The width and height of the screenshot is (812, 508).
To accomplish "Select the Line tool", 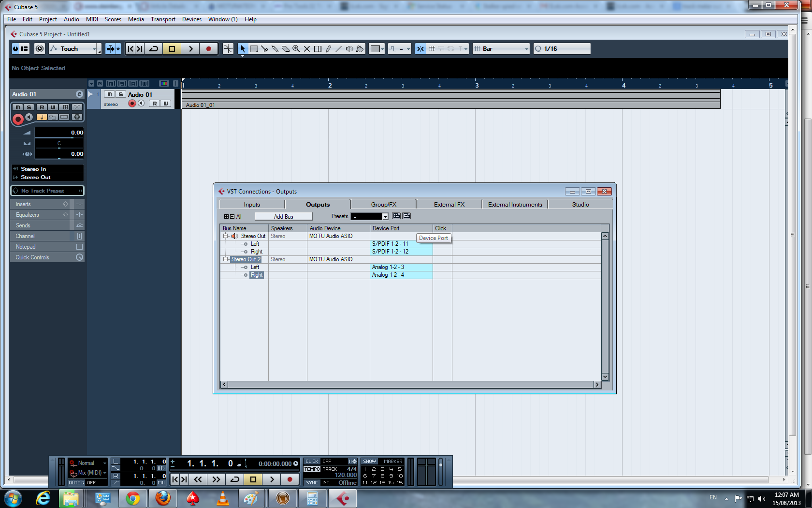I will [339, 49].
